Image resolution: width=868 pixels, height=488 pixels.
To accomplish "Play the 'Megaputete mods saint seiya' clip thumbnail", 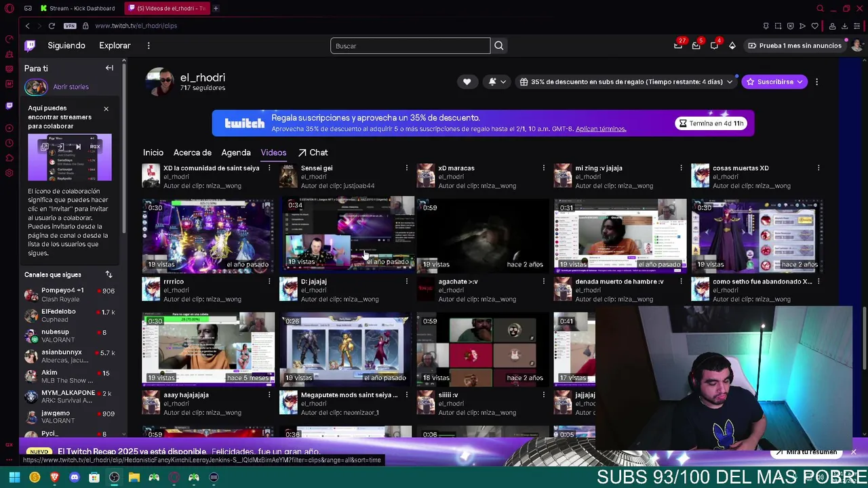I will [346, 348].
